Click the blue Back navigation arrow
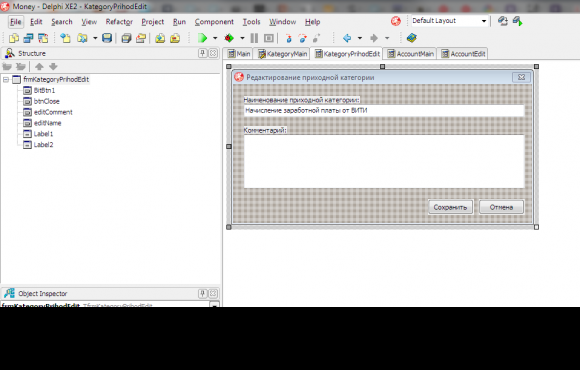 pyautogui.click(x=347, y=38)
